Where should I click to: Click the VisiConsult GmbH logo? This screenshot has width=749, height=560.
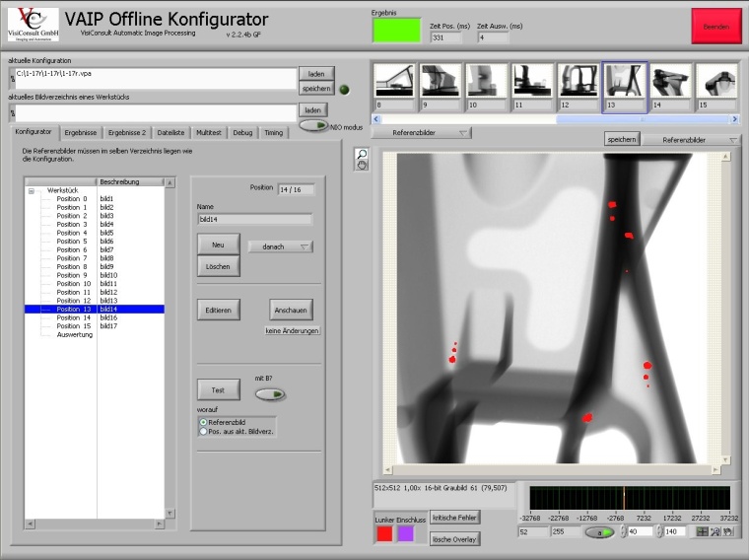34,24
